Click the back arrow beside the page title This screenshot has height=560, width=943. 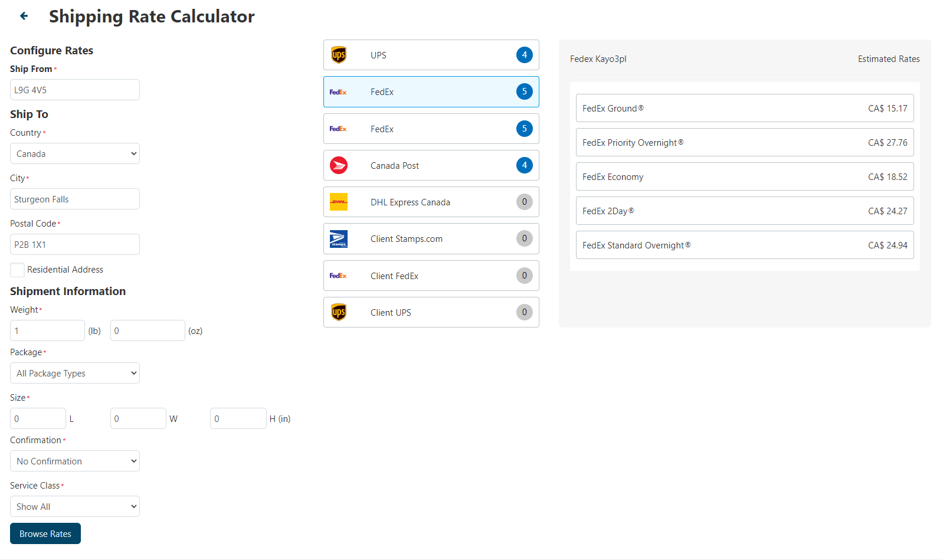click(x=24, y=16)
